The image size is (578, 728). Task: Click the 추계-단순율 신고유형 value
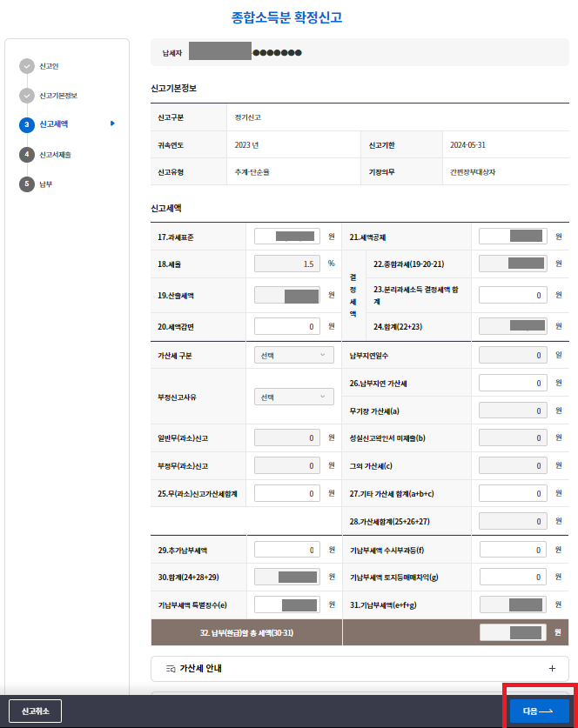(x=252, y=172)
